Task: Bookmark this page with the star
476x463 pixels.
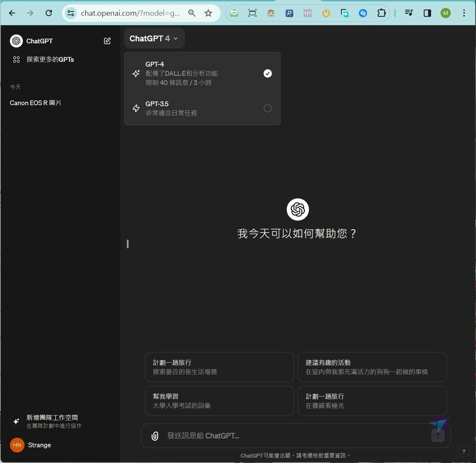Action: pos(208,13)
